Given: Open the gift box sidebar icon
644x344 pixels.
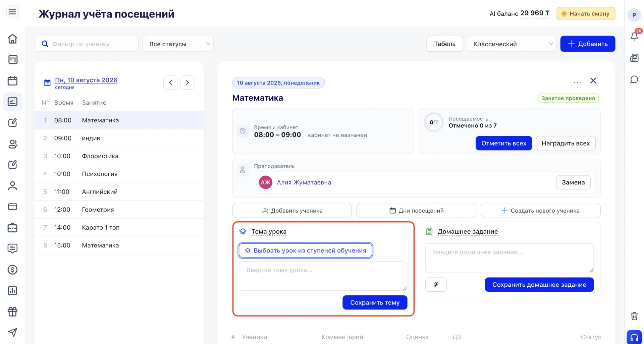Looking at the screenshot, I should 12,311.
